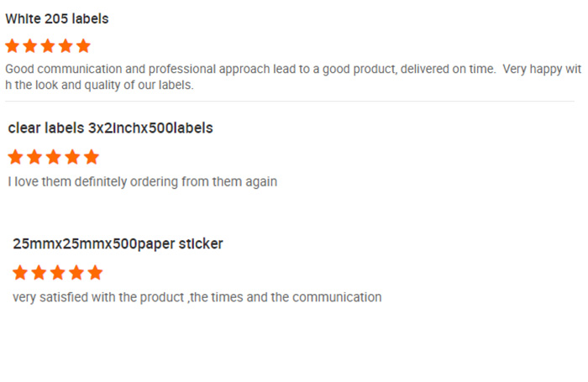Open the White 205 labels title
The image size is (588, 382).
pyautogui.click(x=56, y=18)
